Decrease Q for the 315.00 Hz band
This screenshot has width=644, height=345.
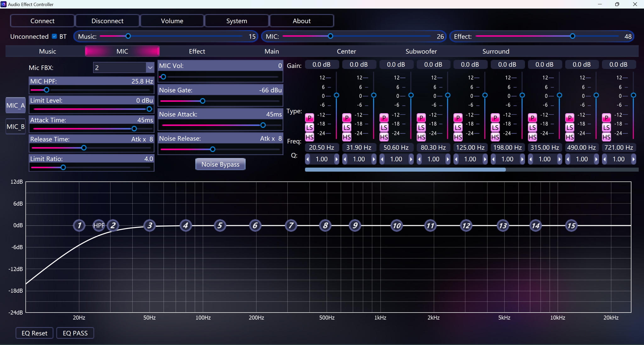coord(531,159)
